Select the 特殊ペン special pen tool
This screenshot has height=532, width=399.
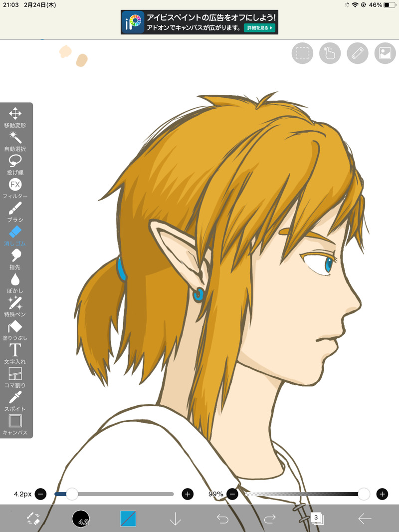coord(15,307)
